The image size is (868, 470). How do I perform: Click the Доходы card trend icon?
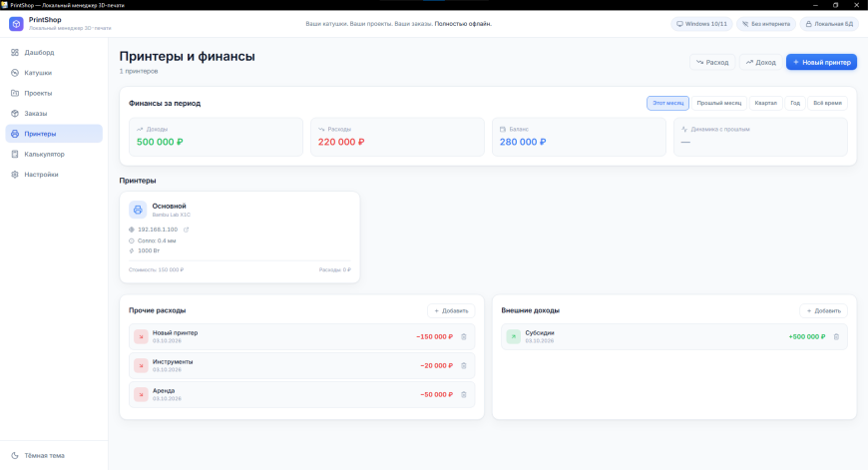click(x=140, y=129)
